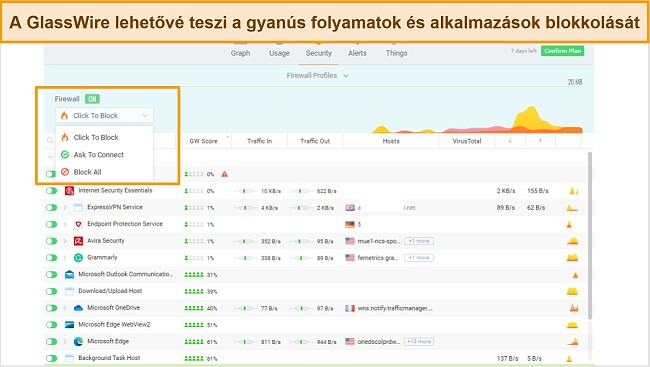650x367 pixels.
Task: Click the Confirm Plan button
Action: coord(563,51)
